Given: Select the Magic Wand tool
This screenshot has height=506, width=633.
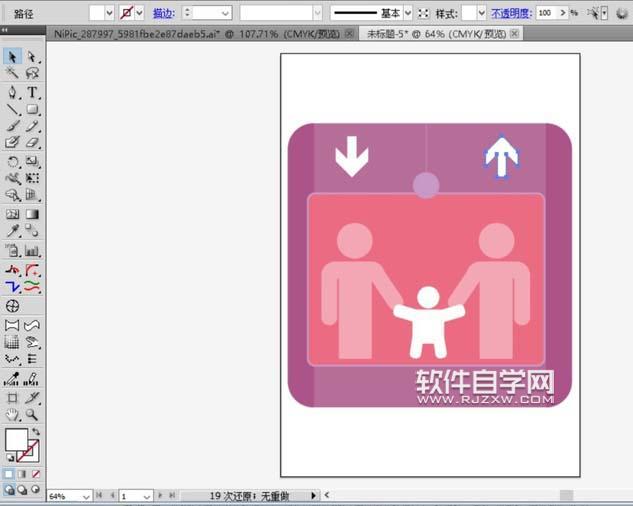Looking at the screenshot, I should point(12,73).
